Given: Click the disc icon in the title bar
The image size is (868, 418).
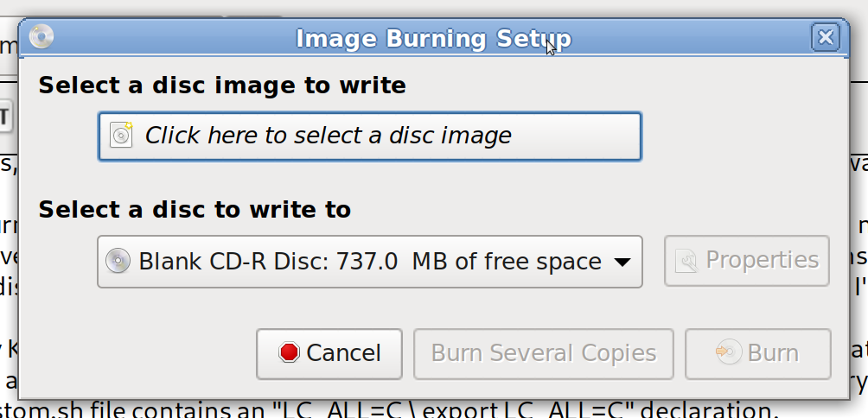Looking at the screenshot, I should 41,37.
